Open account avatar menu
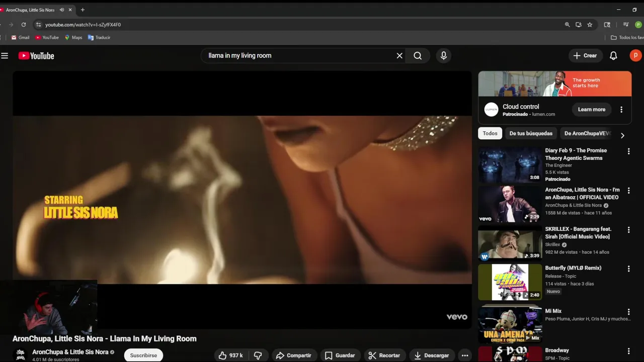Viewport: 644px width, 362px height. 635,56
